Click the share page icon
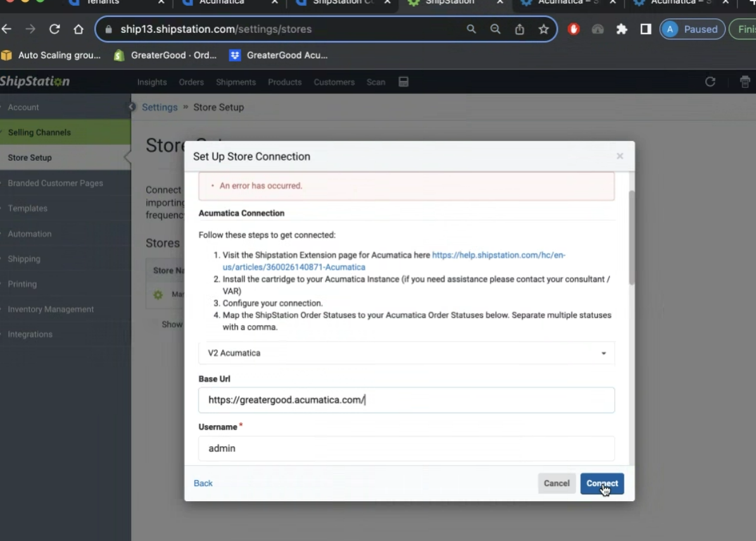Image resolution: width=756 pixels, height=541 pixels. point(519,29)
